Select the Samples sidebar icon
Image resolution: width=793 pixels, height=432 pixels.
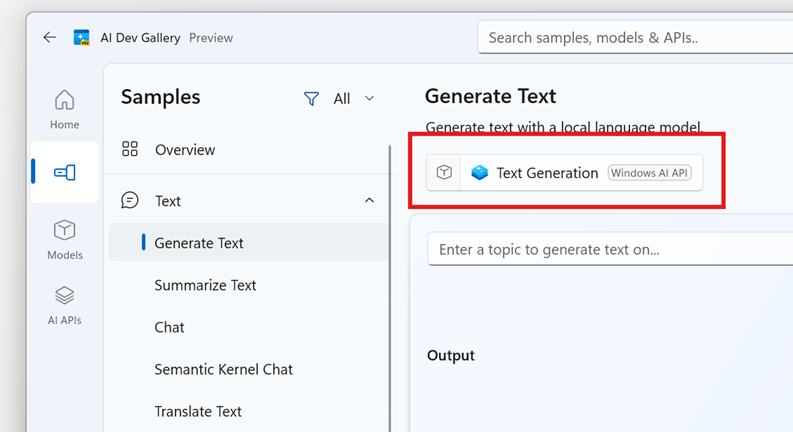click(x=64, y=172)
